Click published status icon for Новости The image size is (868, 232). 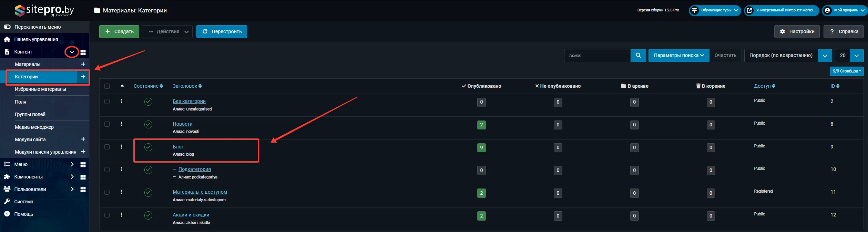click(148, 124)
